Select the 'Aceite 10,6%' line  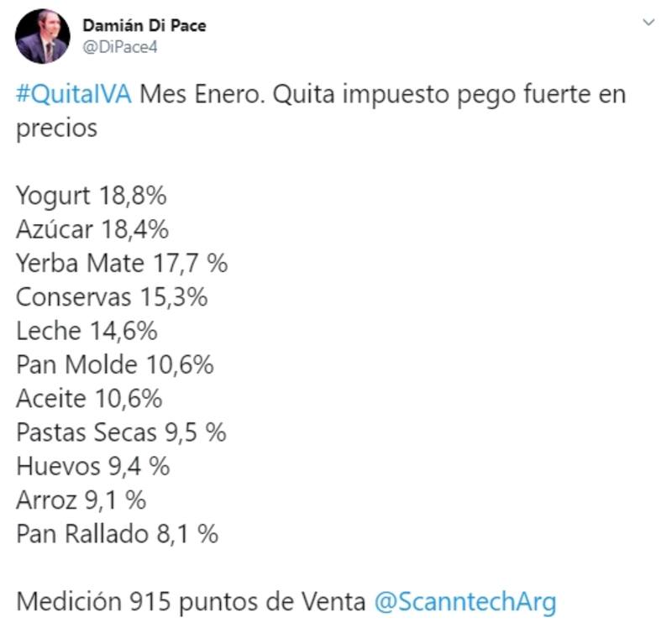[89, 399]
